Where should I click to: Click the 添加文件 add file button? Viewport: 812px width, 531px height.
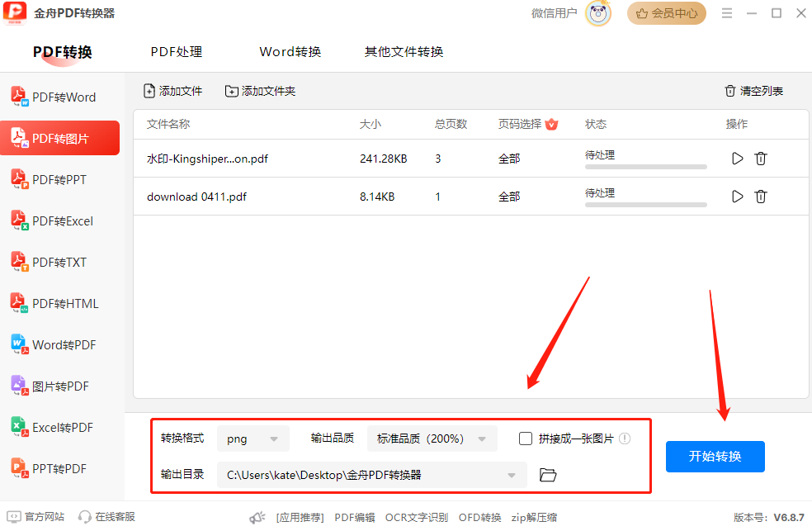click(x=172, y=91)
